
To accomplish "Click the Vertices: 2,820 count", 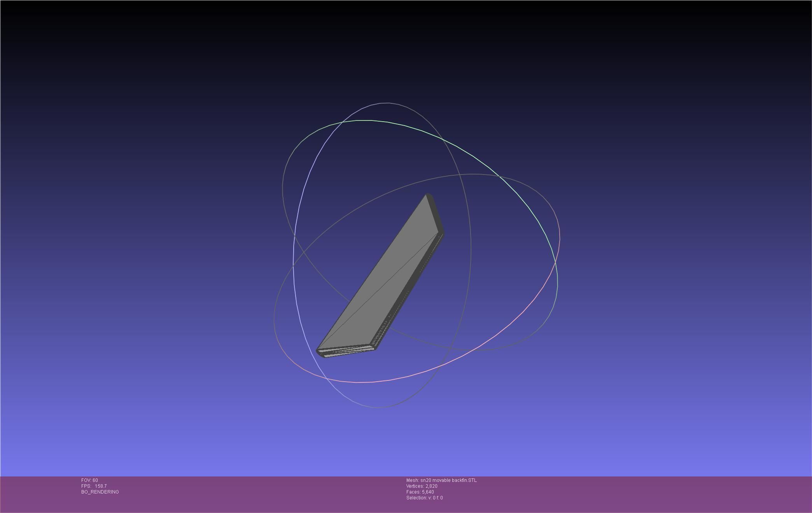I will [x=422, y=486].
